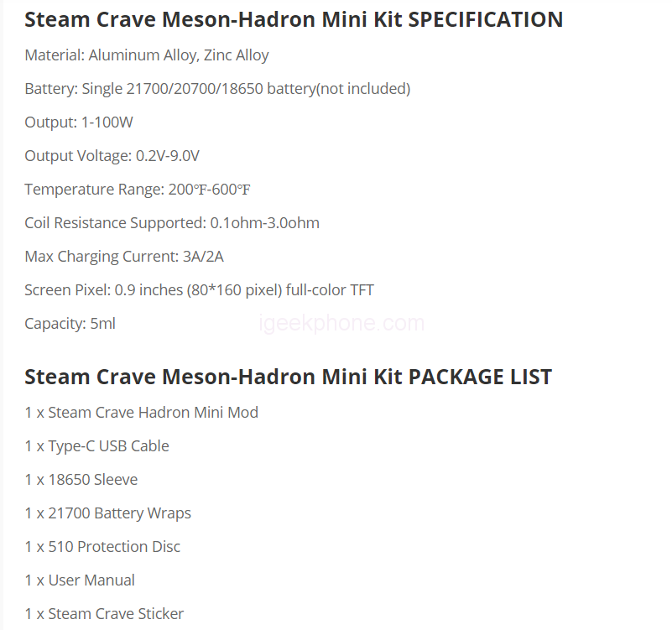Image resolution: width=672 pixels, height=635 pixels.
Task: Click the Type-C USB Cable item
Action: tap(96, 446)
